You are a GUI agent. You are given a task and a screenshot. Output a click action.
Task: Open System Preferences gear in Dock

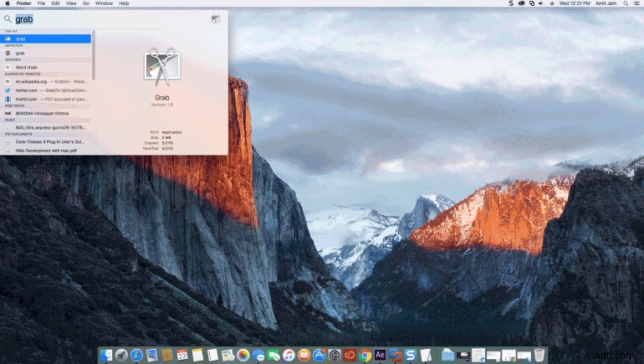335,355
